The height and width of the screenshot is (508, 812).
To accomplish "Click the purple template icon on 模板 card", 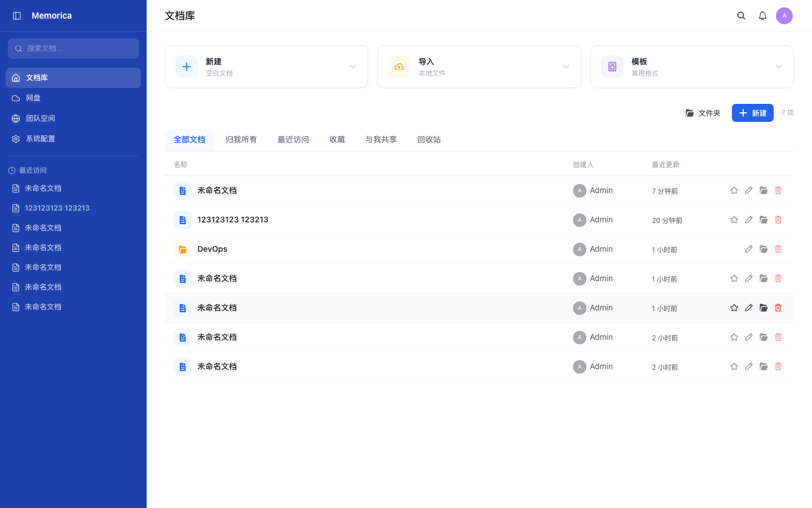I will click(612, 67).
